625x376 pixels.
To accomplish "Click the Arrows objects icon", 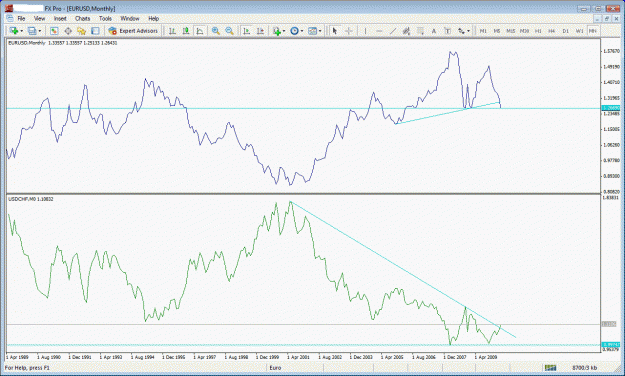I will [462, 31].
